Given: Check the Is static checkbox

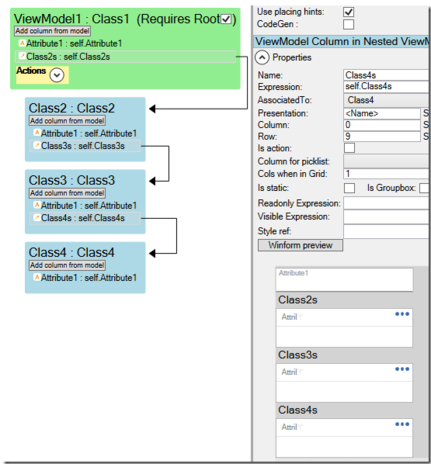Looking at the screenshot, I should click(349, 188).
